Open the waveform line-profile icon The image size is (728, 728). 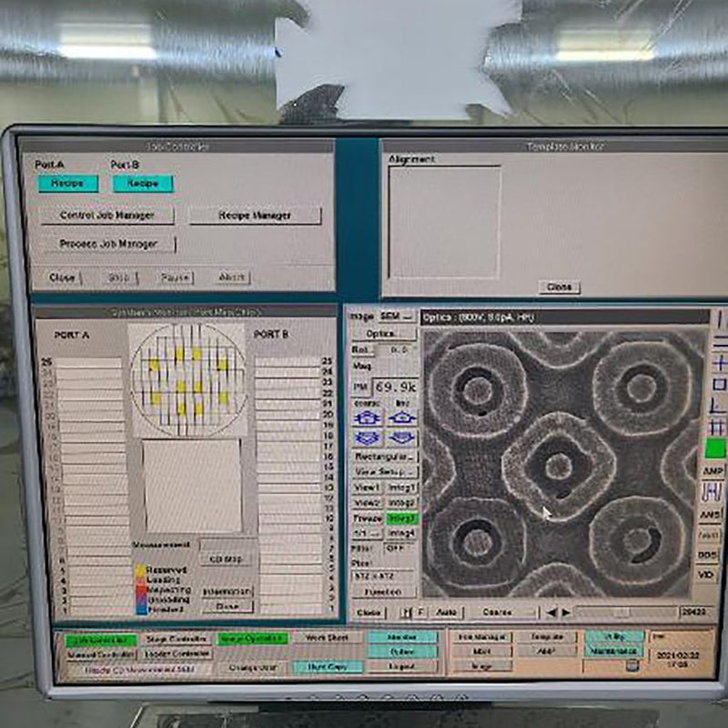[x=712, y=492]
